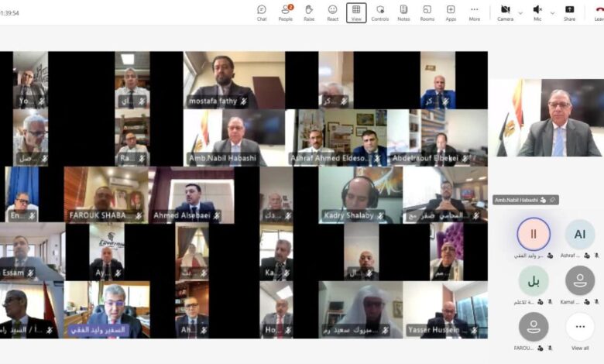Open the Controls option in toolbar
This screenshot has height=364, width=604.
click(x=379, y=12)
